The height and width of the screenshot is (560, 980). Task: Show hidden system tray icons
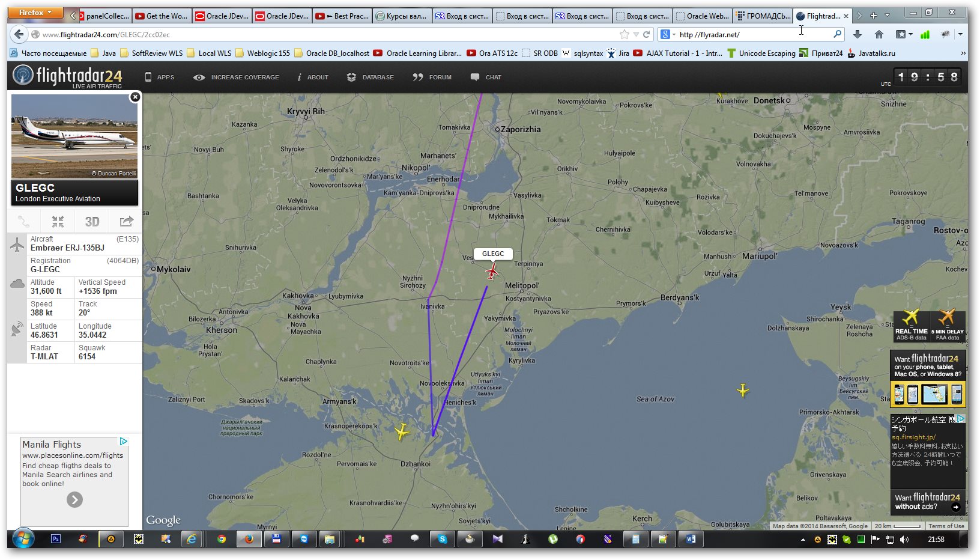click(x=803, y=540)
